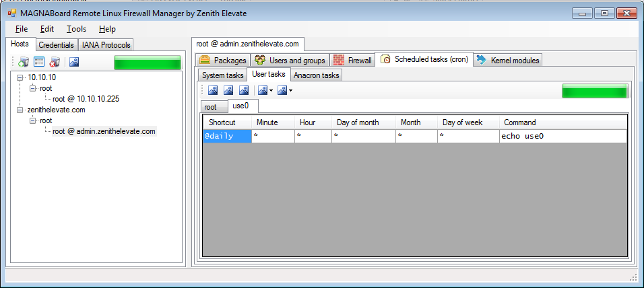Click the application icon in the title bar

pyautogui.click(x=12, y=13)
